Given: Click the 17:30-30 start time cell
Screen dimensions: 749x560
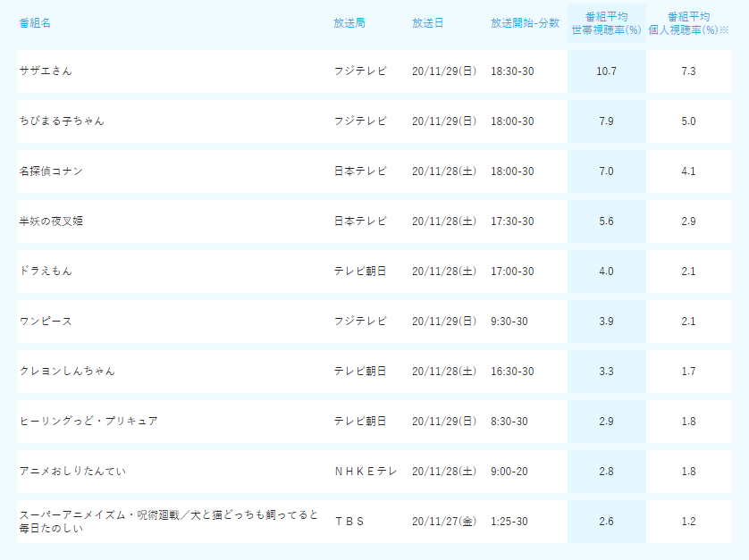Looking at the screenshot, I should tap(512, 221).
